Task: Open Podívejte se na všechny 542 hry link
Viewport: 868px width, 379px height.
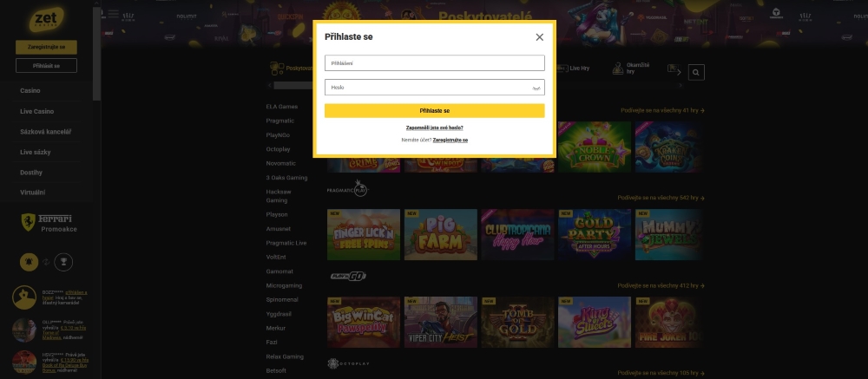Action: click(661, 198)
